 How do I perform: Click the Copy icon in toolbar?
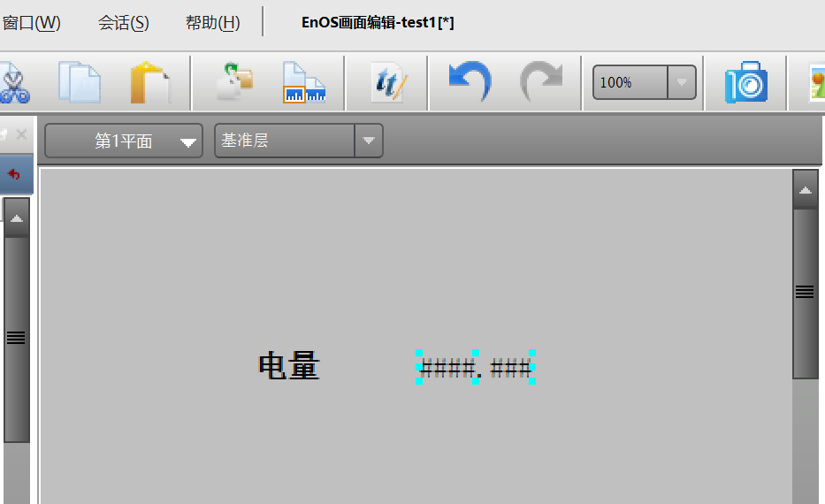[80, 83]
